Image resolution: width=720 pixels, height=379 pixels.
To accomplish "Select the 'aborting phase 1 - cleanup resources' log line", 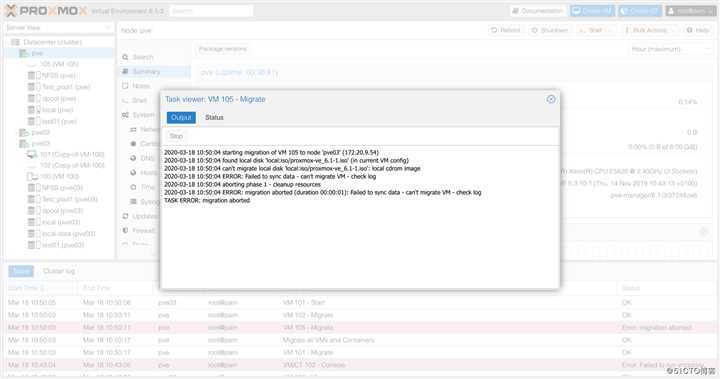I will pyautogui.click(x=242, y=185).
